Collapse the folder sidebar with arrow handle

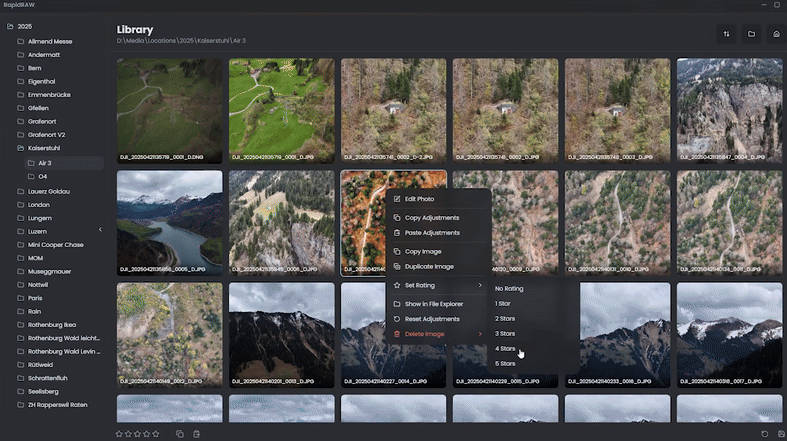pos(100,230)
